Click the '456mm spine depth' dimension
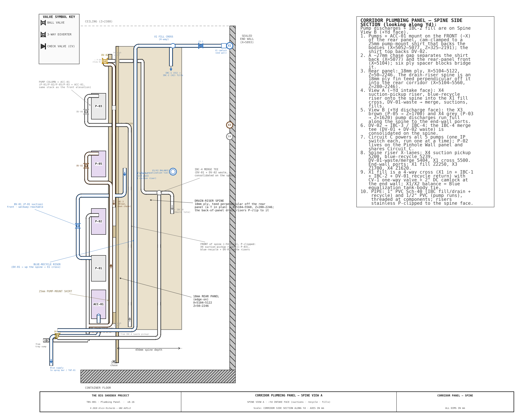Image resolution: width=523 pixels, height=420 pixels. [x=149, y=350]
